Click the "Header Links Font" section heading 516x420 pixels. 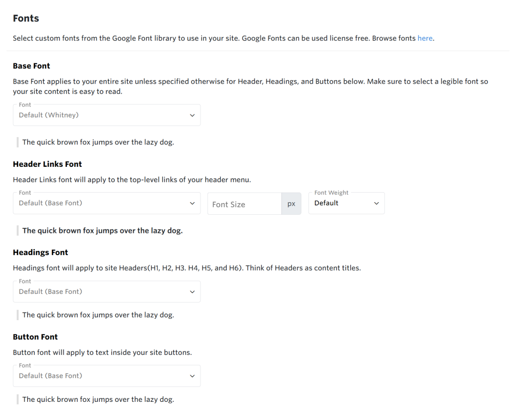(47, 164)
